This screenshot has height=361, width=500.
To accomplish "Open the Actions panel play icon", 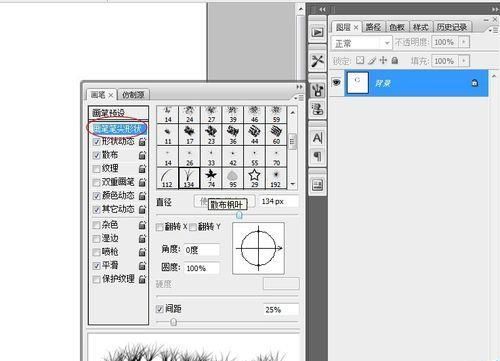I will pos(317,32).
